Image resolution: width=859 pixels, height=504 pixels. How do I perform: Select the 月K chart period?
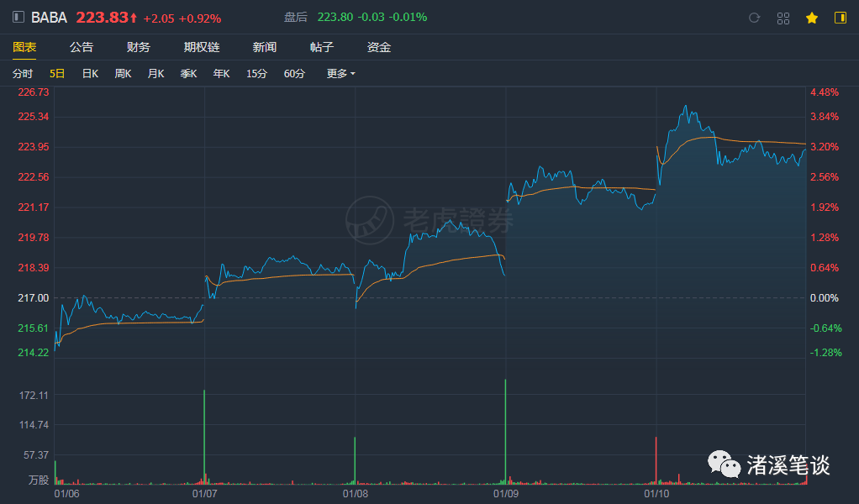click(156, 73)
